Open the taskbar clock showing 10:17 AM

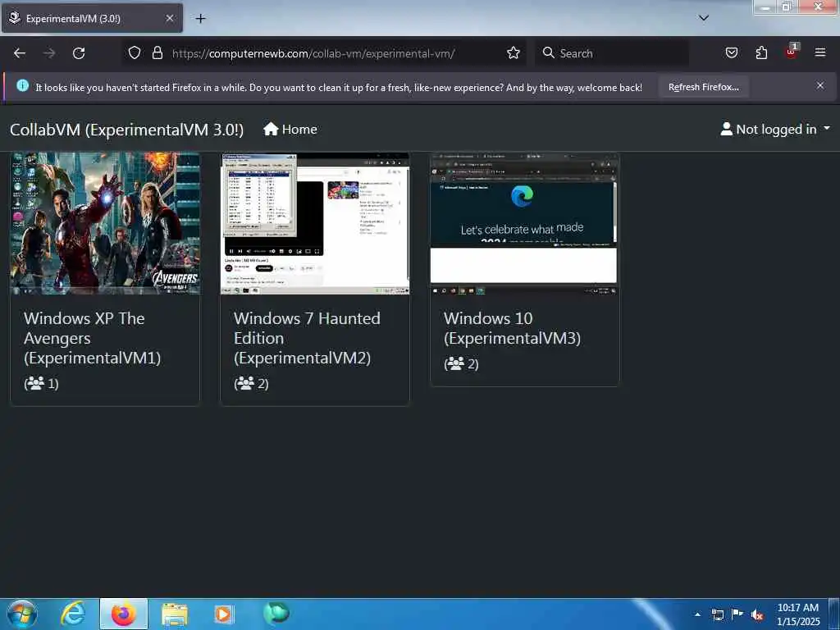798,614
